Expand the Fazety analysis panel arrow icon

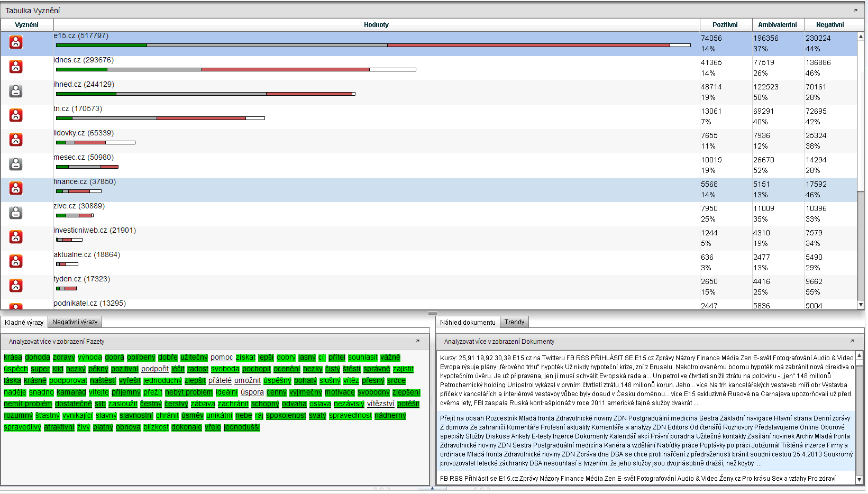click(x=417, y=341)
